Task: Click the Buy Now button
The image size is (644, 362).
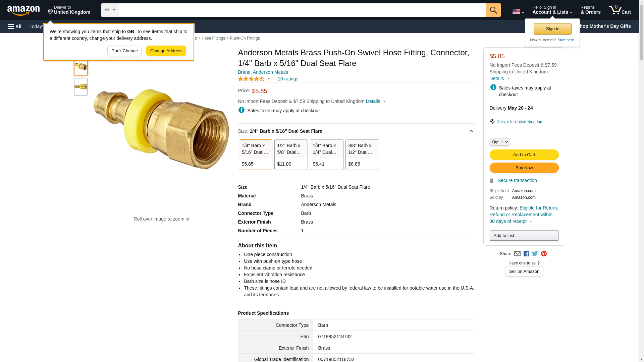Action: point(524,168)
